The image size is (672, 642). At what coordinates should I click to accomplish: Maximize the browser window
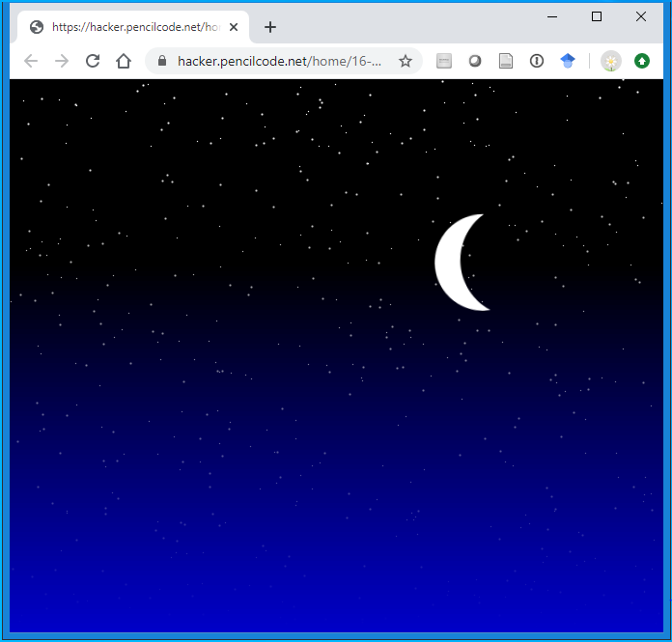[597, 16]
